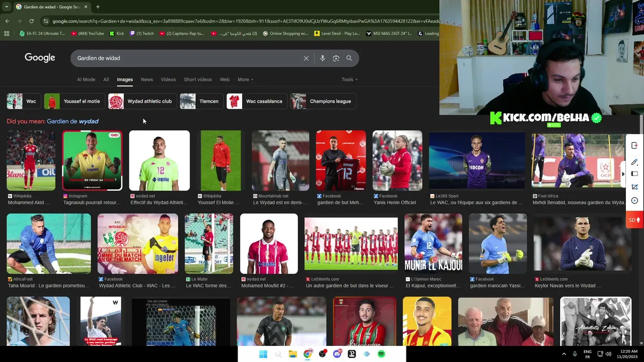
Task: Open a new browser tab
Action: coord(98,7)
